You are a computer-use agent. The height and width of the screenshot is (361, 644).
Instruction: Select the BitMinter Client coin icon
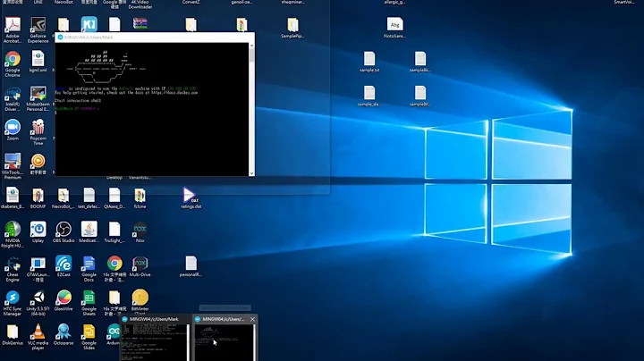(140, 298)
